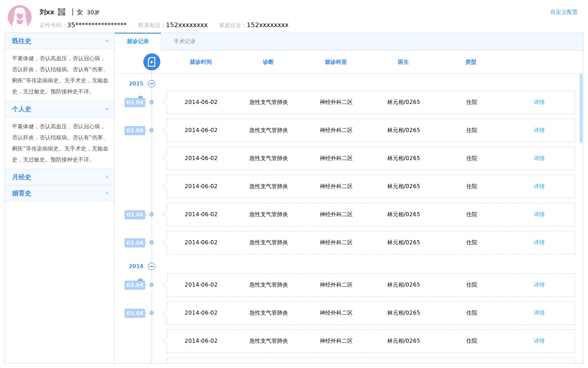
Task: Click the blue add-record document icon
Action: [152, 62]
